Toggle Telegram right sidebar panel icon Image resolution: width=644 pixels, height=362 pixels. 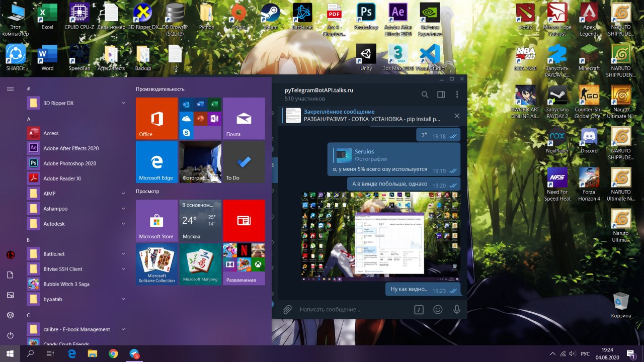[441, 95]
